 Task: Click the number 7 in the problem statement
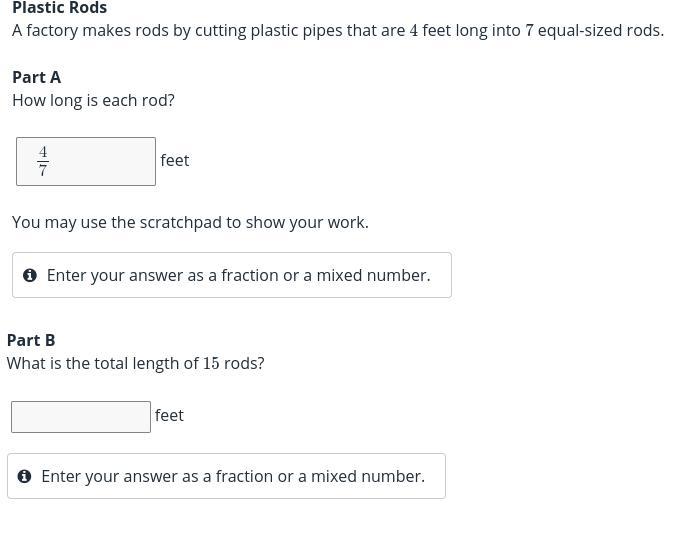pyautogui.click(x=530, y=30)
